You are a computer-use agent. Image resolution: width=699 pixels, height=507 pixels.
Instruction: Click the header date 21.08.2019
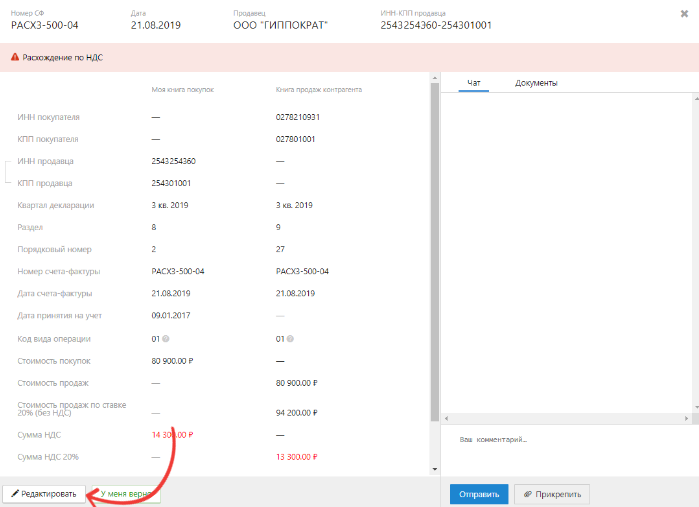(156, 25)
